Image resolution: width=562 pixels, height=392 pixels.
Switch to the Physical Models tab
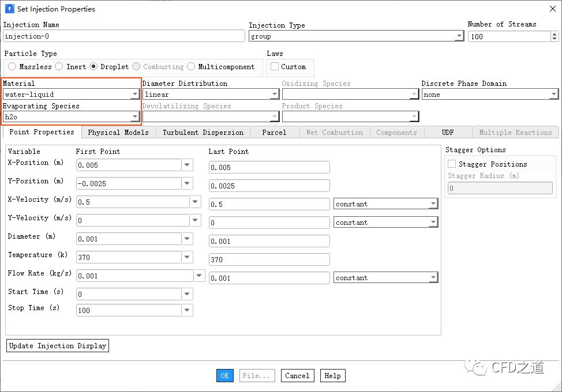tap(118, 133)
